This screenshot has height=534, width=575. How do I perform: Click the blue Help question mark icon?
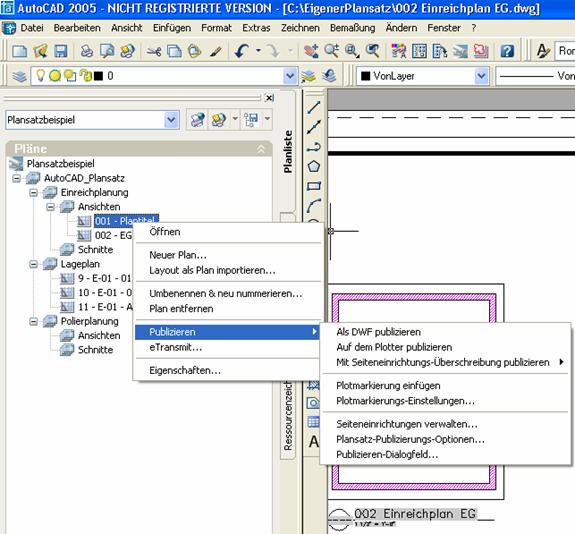point(507,51)
